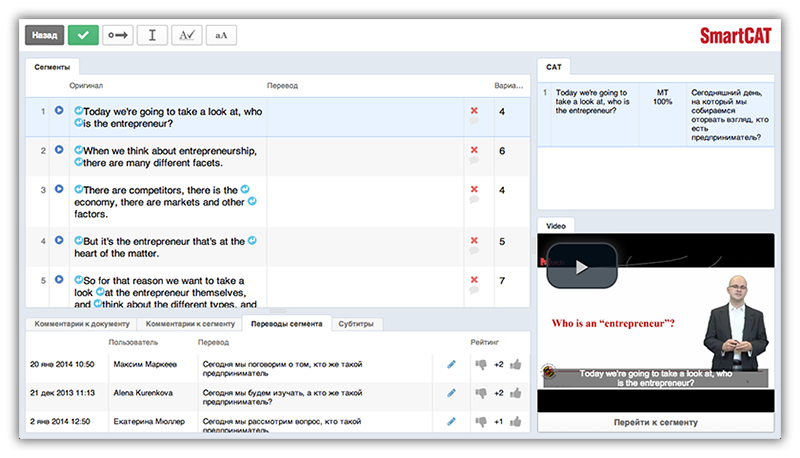Click the Рейтинг column header

click(484, 342)
